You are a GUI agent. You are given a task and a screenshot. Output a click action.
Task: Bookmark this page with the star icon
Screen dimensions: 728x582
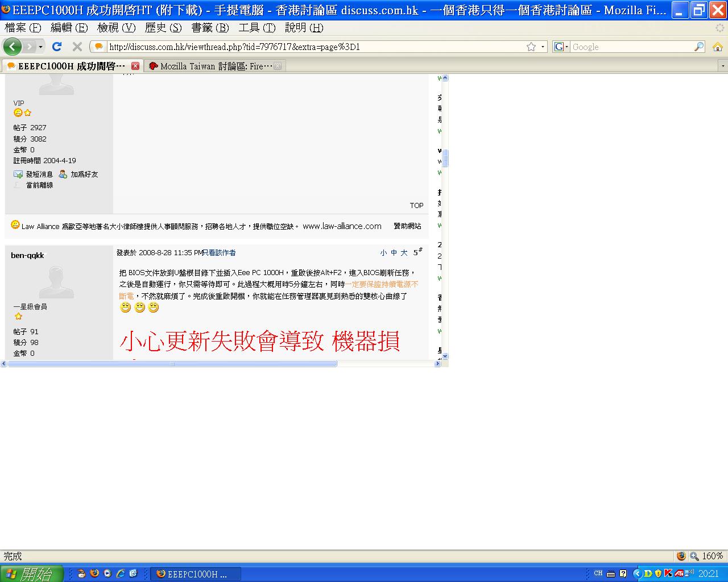coord(531,47)
